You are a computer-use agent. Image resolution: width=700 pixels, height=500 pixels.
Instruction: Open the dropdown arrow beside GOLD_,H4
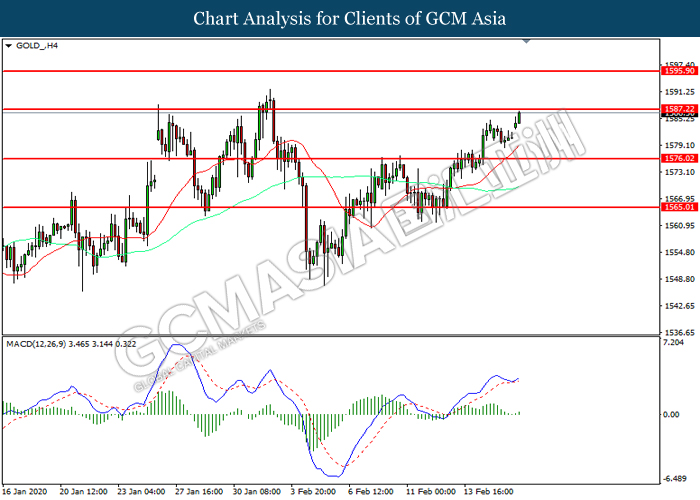(8, 46)
